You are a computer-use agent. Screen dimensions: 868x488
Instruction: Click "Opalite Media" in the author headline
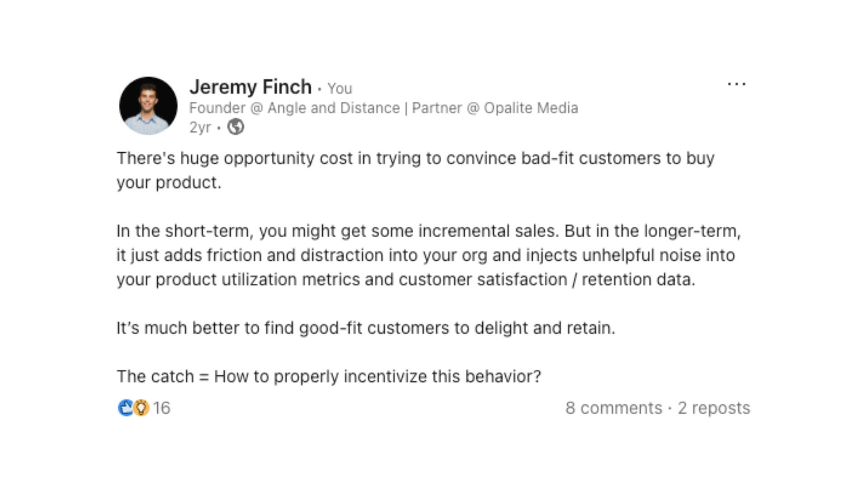click(x=531, y=108)
